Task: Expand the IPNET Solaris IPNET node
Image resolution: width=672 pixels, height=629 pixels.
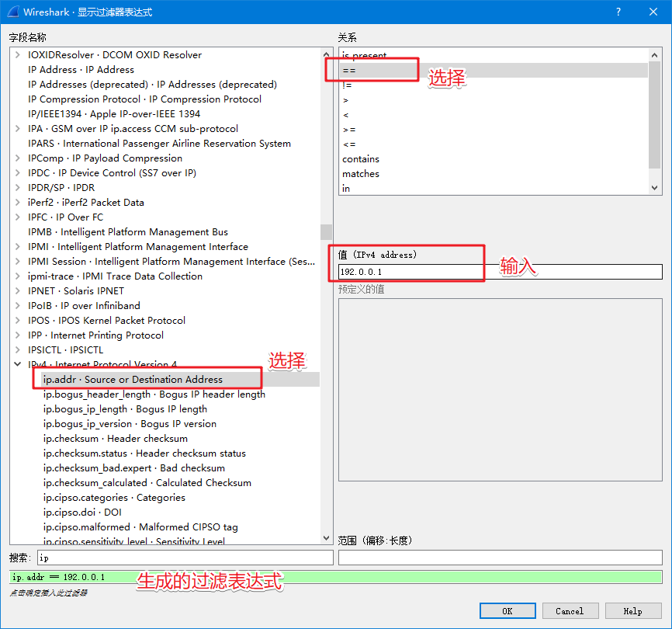Action: (18, 291)
